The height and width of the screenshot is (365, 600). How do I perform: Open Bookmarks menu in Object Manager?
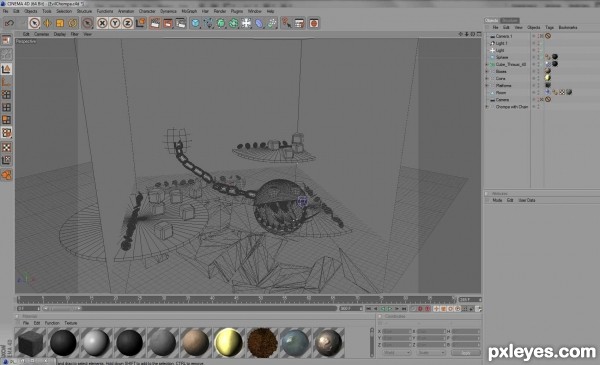pyautogui.click(x=568, y=28)
